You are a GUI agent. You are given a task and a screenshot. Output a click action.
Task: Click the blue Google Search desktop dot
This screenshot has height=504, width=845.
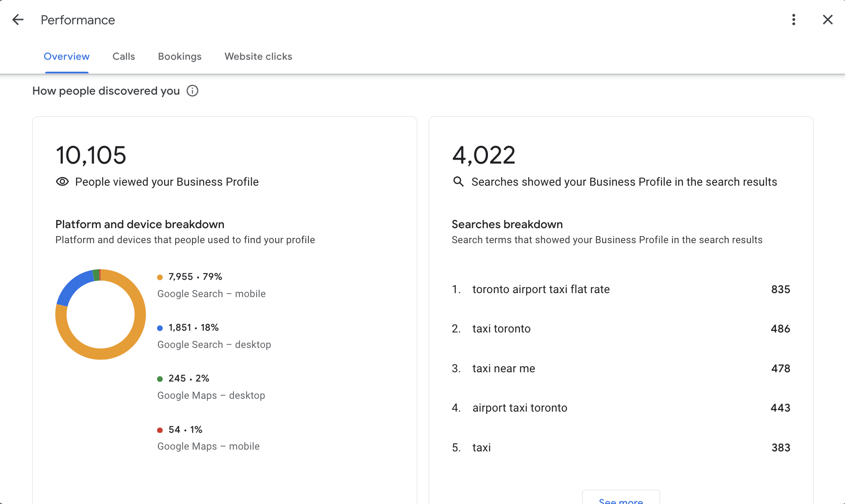(160, 328)
